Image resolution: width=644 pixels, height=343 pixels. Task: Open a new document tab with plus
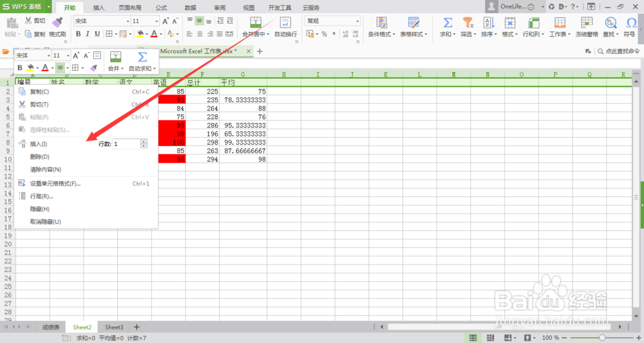[x=260, y=51]
